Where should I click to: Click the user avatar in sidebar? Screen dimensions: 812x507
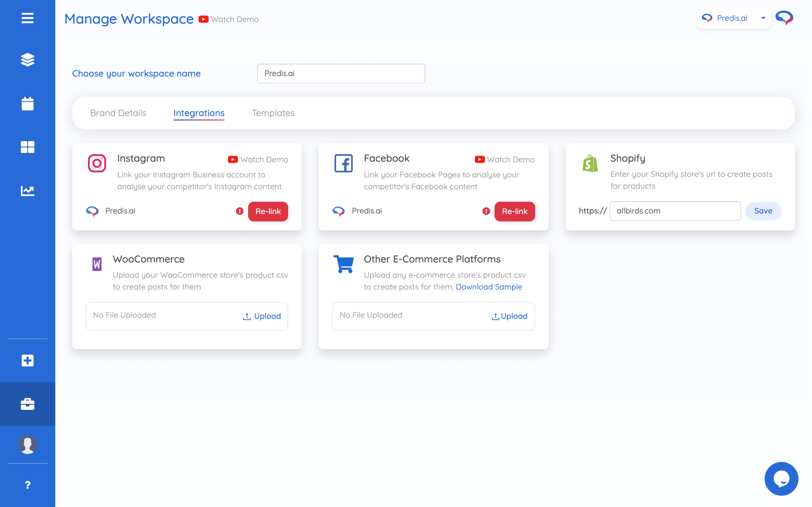tap(28, 445)
